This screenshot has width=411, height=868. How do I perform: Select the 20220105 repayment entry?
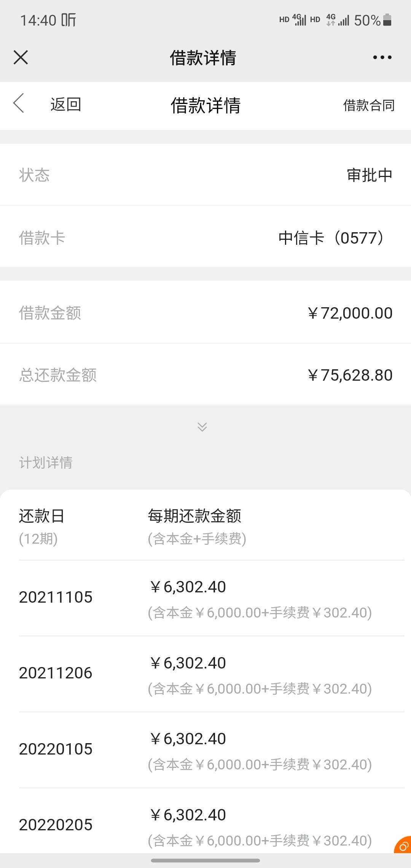pyautogui.click(x=212, y=750)
